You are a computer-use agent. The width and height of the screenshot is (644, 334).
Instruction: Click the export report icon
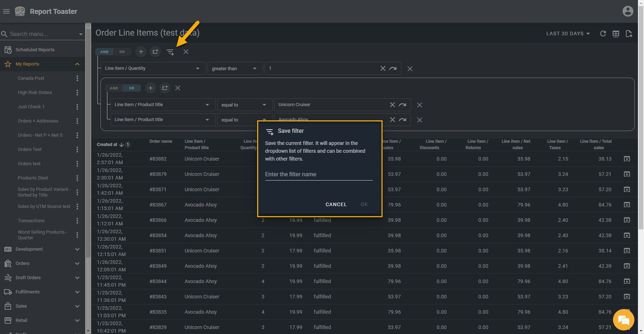629,34
